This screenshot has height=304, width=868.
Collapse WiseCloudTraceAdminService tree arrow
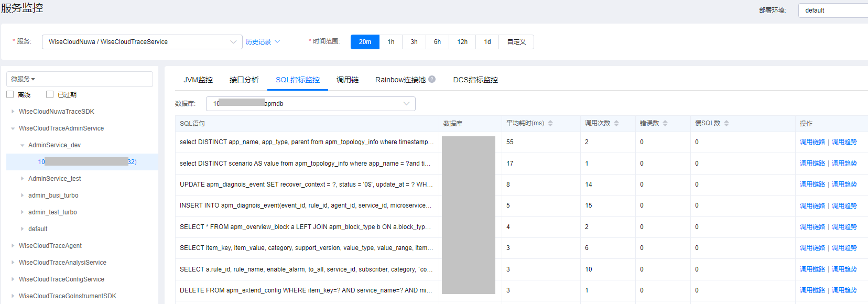point(13,128)
